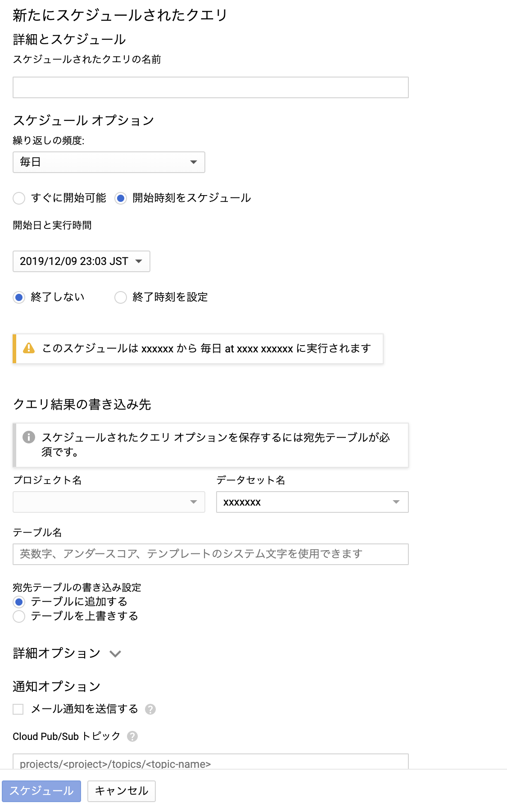
Task: Click the テーブル名 input field
Action: [x=210, y=554]
